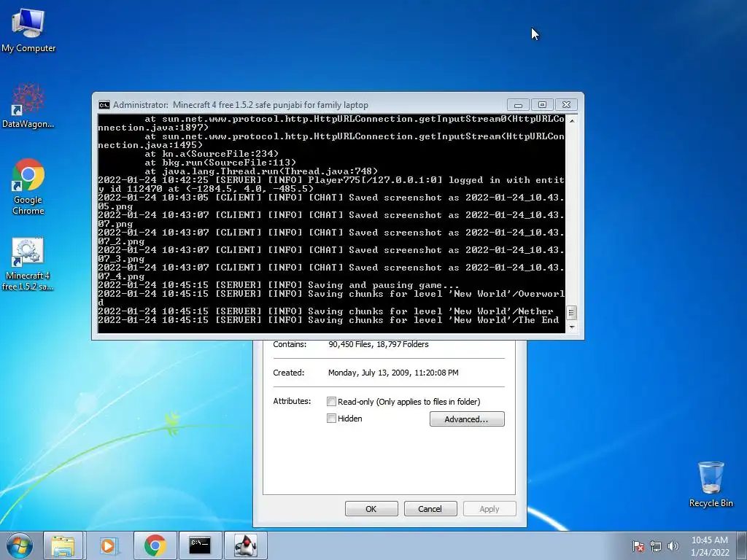The height and width of the screenshot is (560, 747).
Task: Select the command prompt taskbar button
Action: (x=200, y=545)
